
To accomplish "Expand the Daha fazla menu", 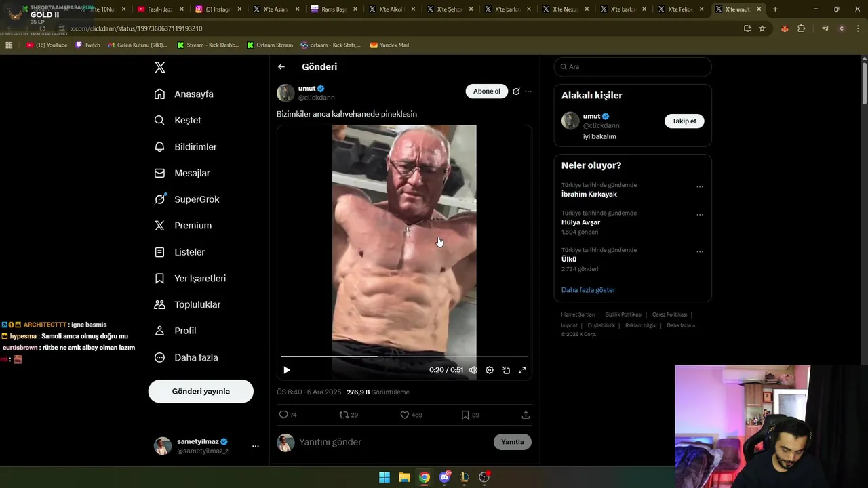I will click(x=186, y=357).
